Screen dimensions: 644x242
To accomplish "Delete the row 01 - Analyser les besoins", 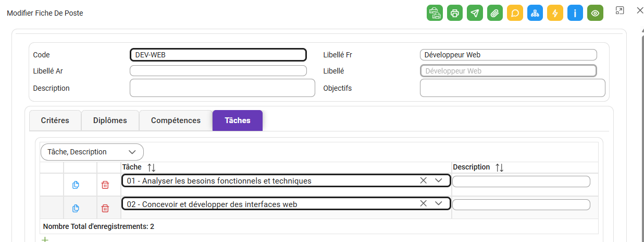I will click(105, 185).
